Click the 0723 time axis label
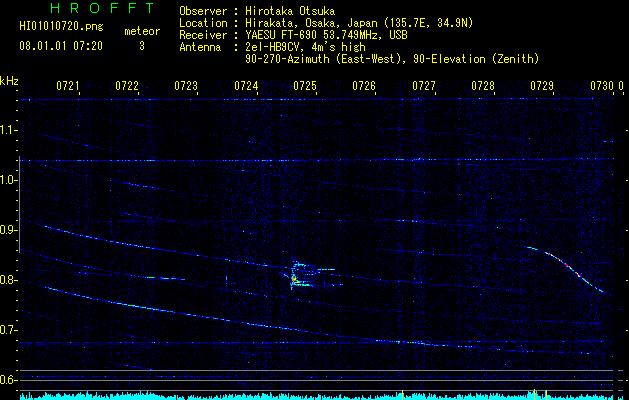 pos(186,85)
